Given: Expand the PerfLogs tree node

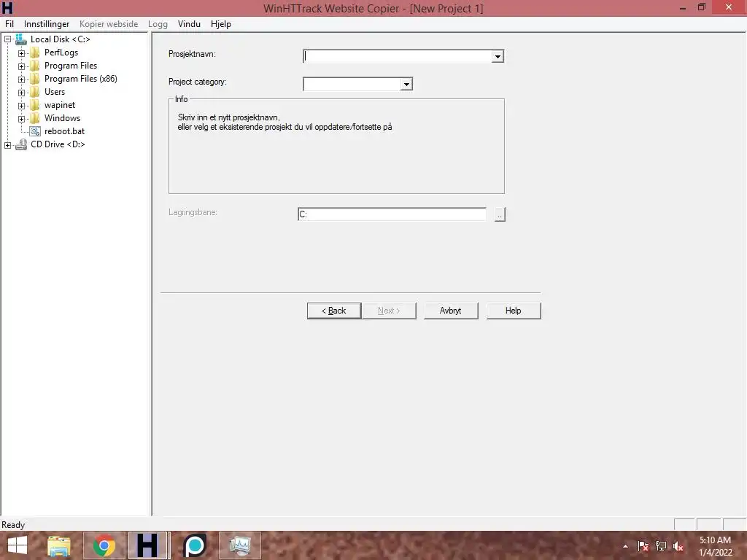Looking at the screenshot, I should coord(21,53).
